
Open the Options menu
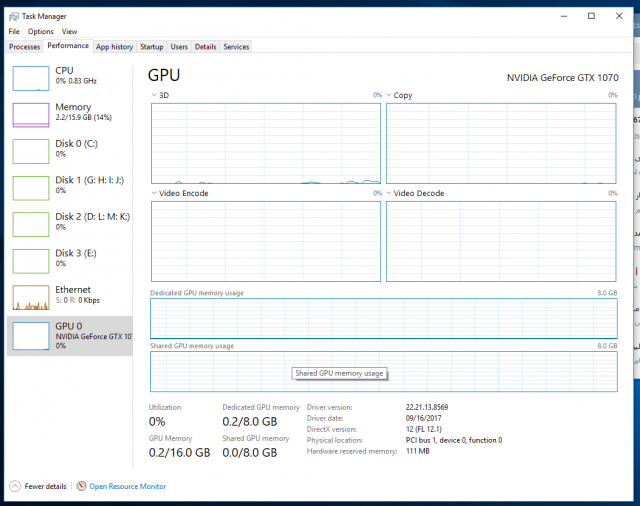[x=40, y=32]
